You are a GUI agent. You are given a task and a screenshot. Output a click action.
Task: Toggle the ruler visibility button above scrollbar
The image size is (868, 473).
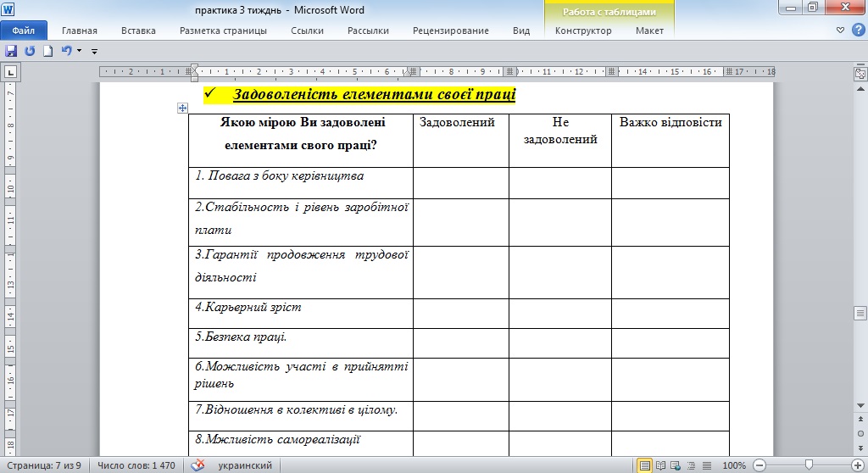click(x=860, y=73)
